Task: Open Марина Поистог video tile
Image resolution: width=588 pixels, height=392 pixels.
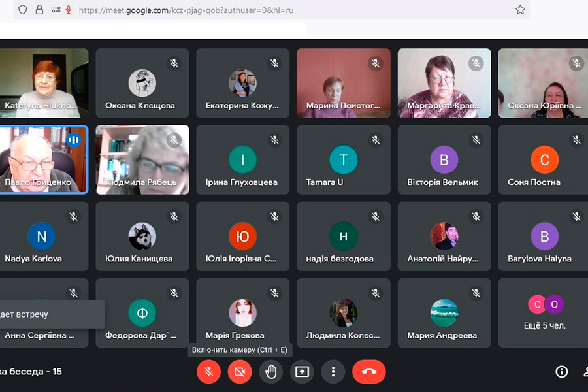Action: [x=344, y=83]
